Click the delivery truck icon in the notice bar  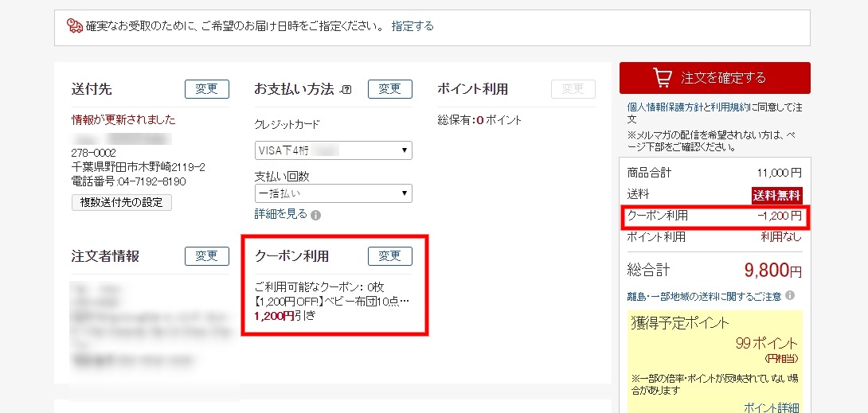tap(76, 26)
